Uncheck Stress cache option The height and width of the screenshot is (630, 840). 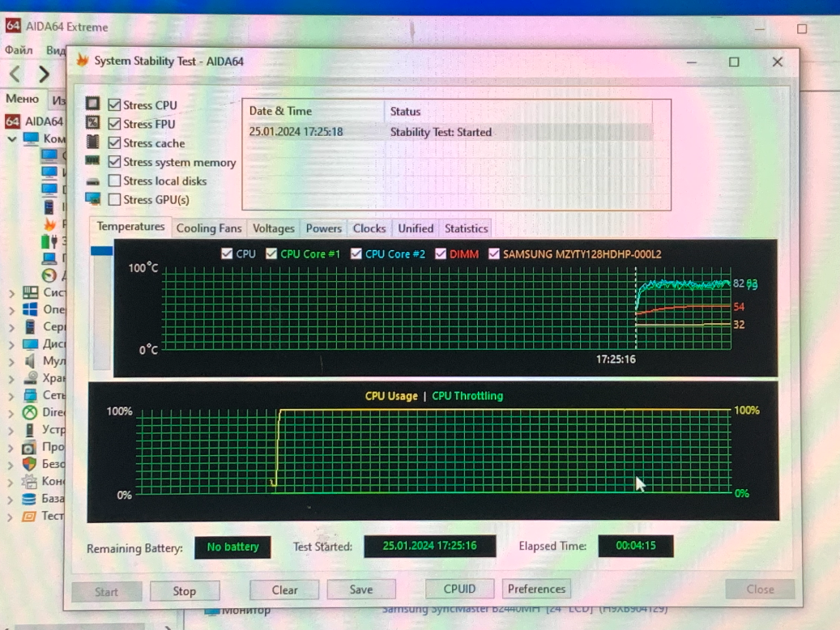click(x=114, y=143)
